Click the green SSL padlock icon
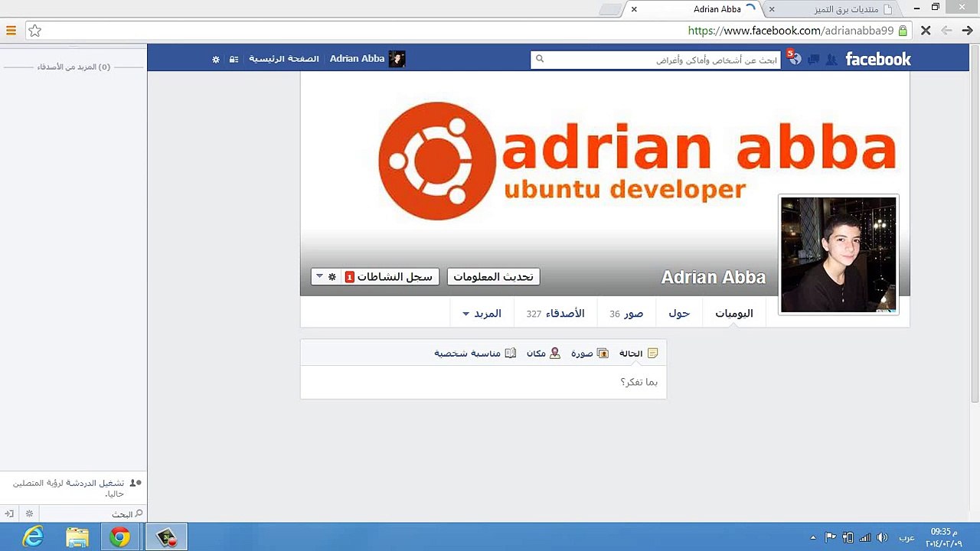This screenshot has width=980, height=551. [903, 31]
